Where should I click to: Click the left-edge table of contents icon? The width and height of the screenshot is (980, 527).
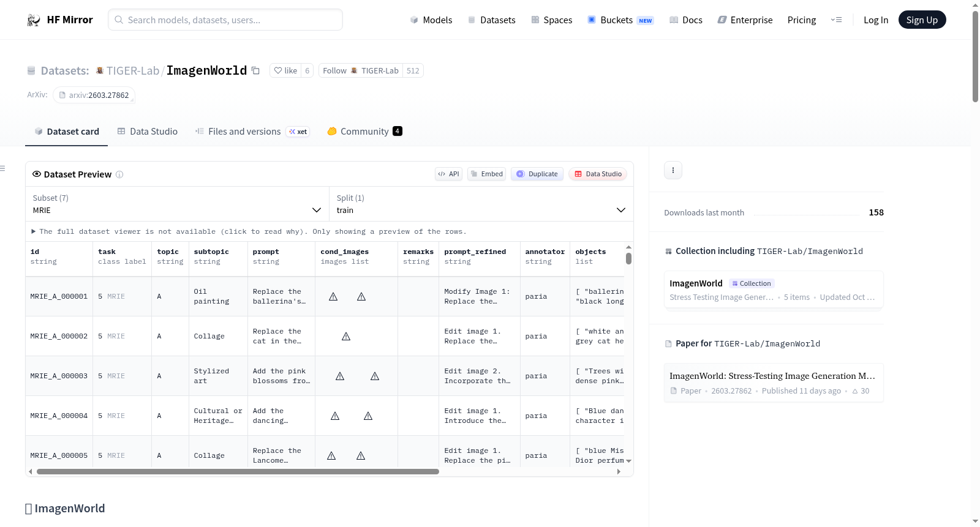click(3, 168)
